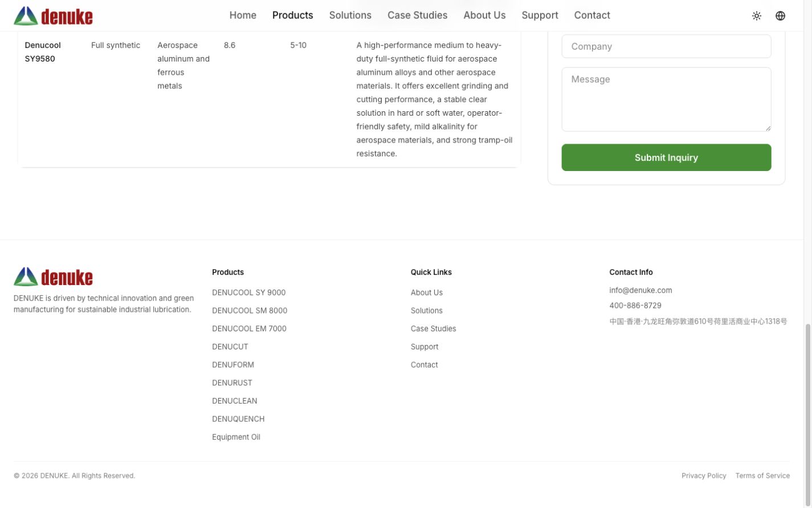Click the Denucool SY9580 product name
The image size is (812, 508).
(x=43, y=52)
